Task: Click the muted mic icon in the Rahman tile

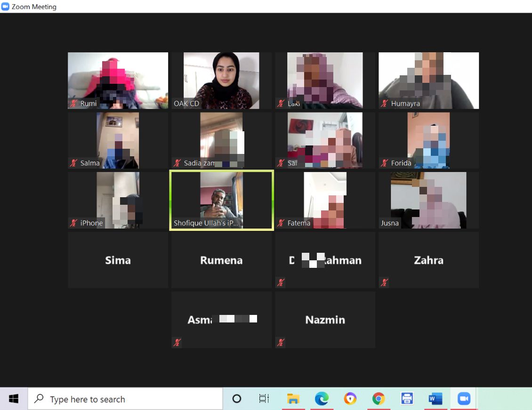Action: point(281,282)
